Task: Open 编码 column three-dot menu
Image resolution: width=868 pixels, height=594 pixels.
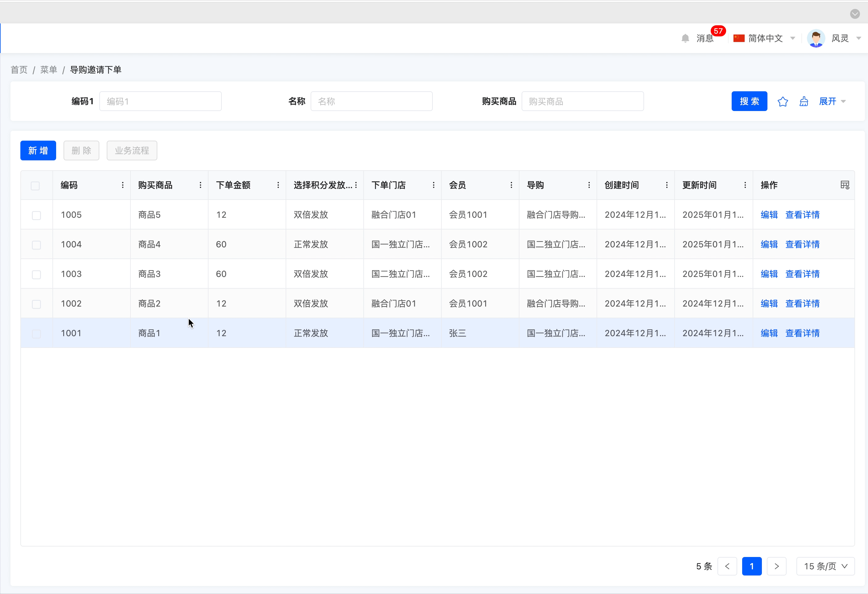Action: (x=122, y=185)
